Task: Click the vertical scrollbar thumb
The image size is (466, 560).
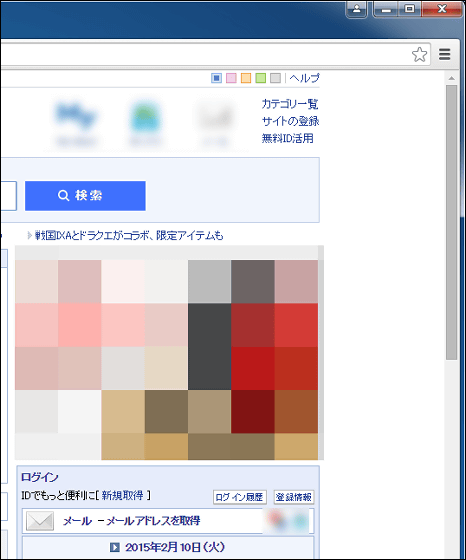Action: coord(452,222)
